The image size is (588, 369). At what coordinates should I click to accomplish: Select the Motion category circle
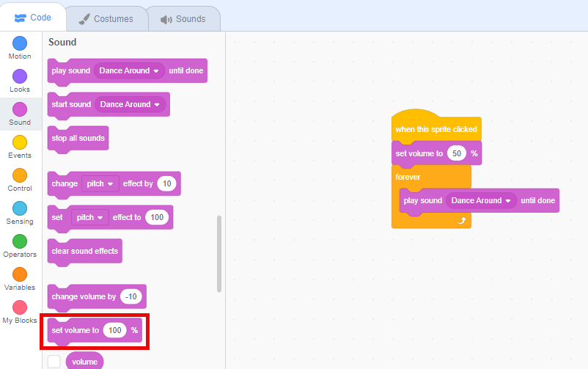[x=20, y=43]
